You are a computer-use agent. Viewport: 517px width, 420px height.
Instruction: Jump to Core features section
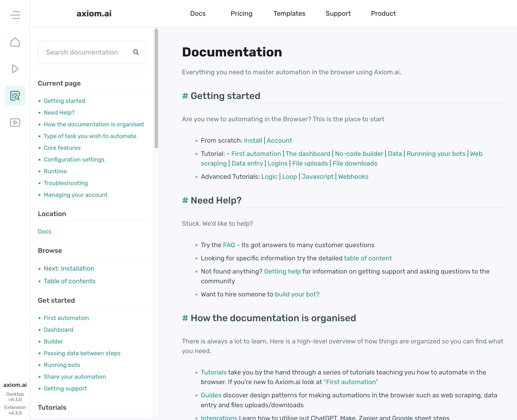62,148
